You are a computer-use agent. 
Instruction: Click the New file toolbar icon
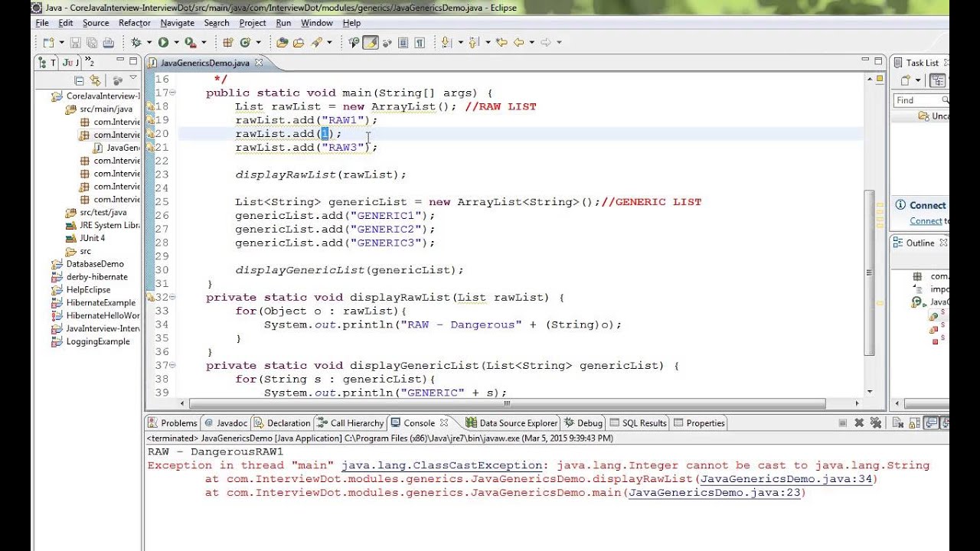click(47, 43)
